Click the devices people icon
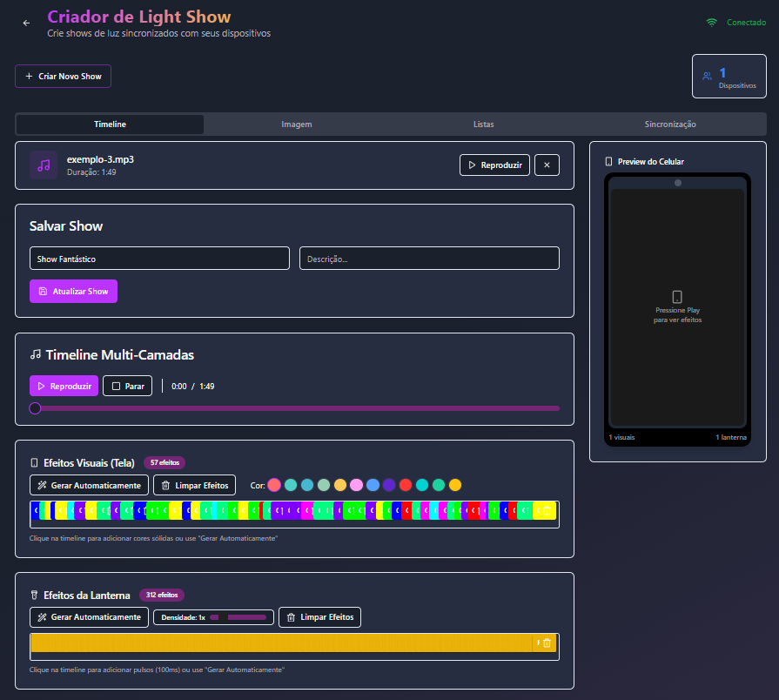Image resolution: width=779 pixels, height=700 pixels. 707,76
